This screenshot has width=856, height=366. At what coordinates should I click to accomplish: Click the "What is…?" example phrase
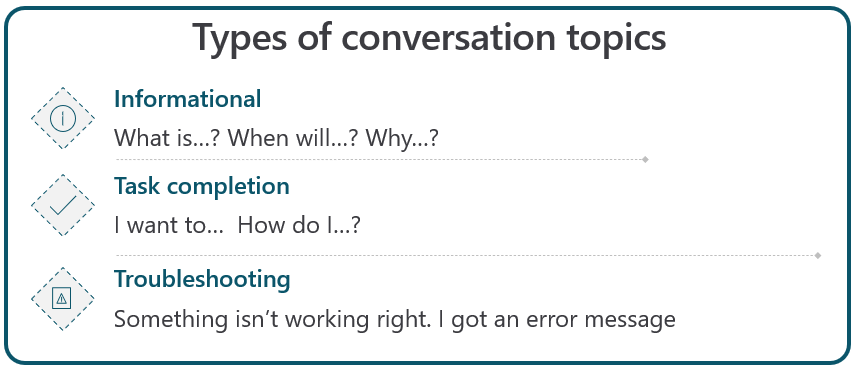click(x=167, y=138)
